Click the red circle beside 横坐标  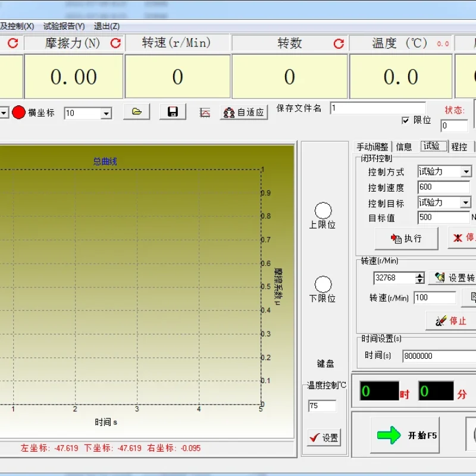(18, 112)
